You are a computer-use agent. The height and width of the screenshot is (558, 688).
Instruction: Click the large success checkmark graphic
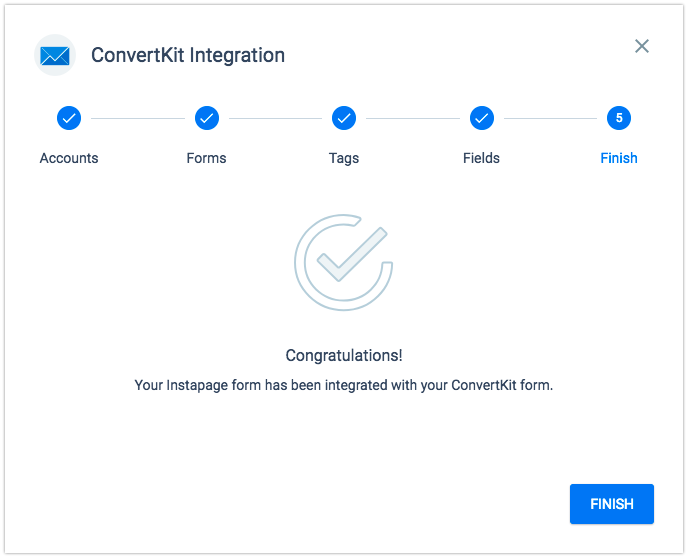coord(344,262)
